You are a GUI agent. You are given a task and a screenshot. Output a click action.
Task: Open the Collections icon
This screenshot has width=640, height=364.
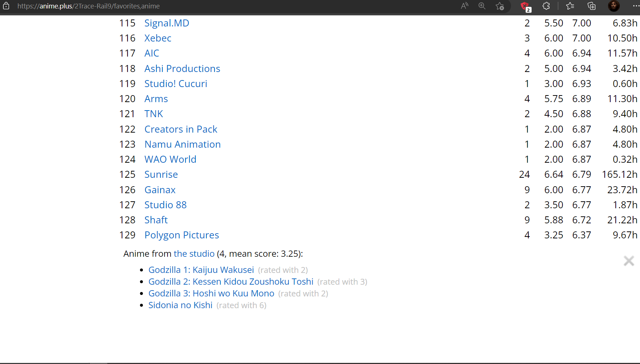pos(592,6)
